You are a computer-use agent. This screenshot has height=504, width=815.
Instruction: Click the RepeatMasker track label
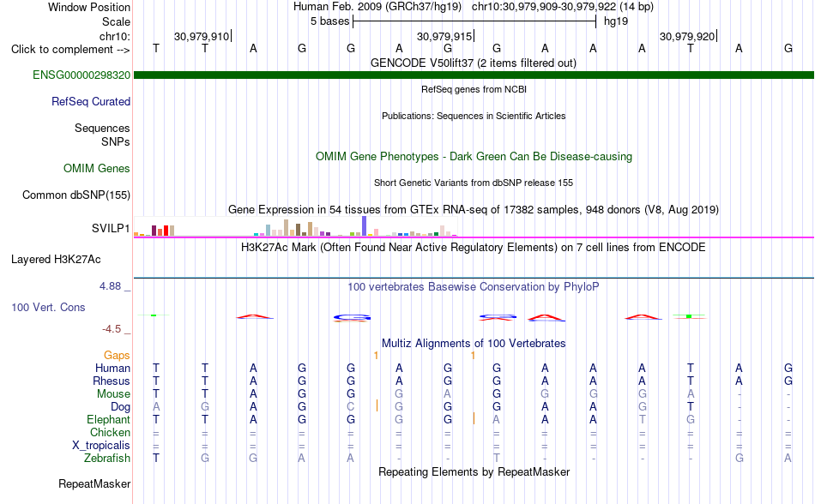coord(94,484)
